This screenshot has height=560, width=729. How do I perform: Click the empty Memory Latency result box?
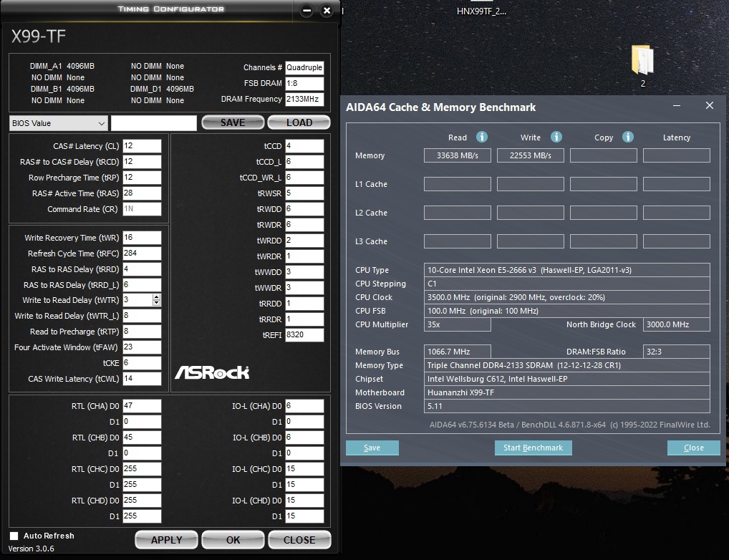click(x=677, y=155)
